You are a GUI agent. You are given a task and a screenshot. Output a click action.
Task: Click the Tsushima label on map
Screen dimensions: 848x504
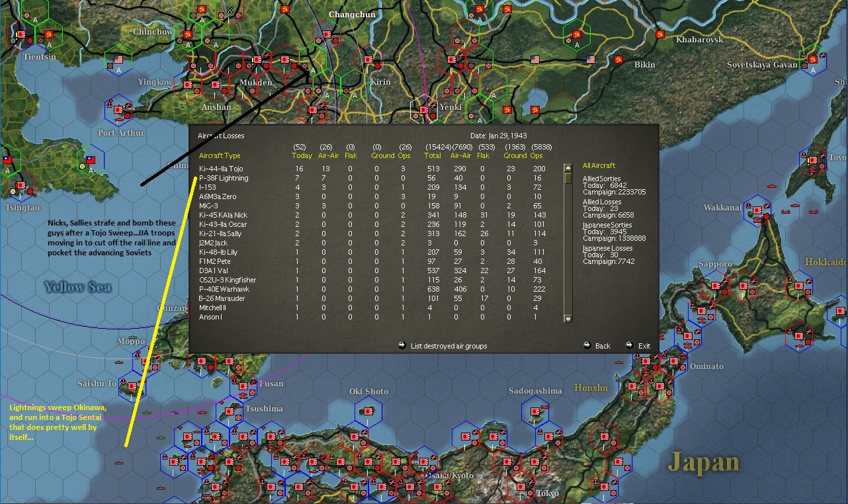coord(264,409)
